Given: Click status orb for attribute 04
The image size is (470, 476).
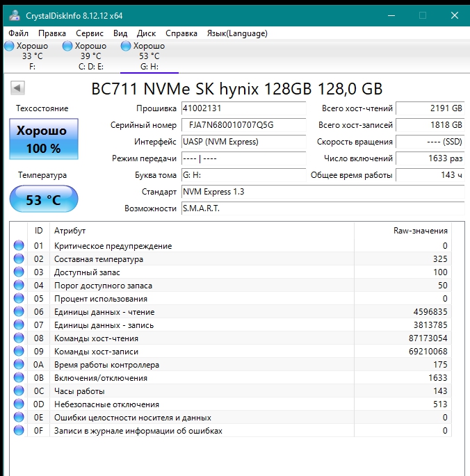Looking at the screenshot, I should [19, 285].
